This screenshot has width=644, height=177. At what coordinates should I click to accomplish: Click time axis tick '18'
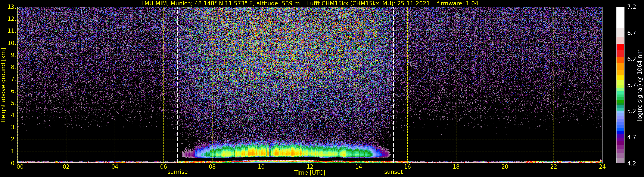pyautogui.click(x=456, y=167)
